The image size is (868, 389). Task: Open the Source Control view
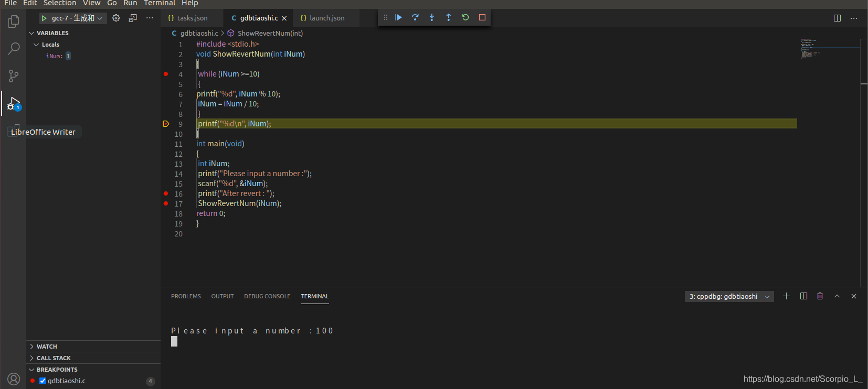tap(14, 76)
